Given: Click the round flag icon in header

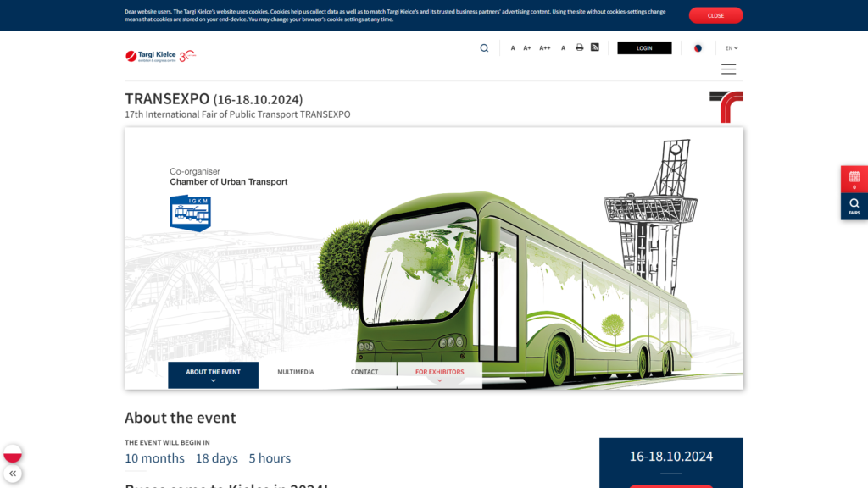Looking at the screenshot, I should point(698,48).
